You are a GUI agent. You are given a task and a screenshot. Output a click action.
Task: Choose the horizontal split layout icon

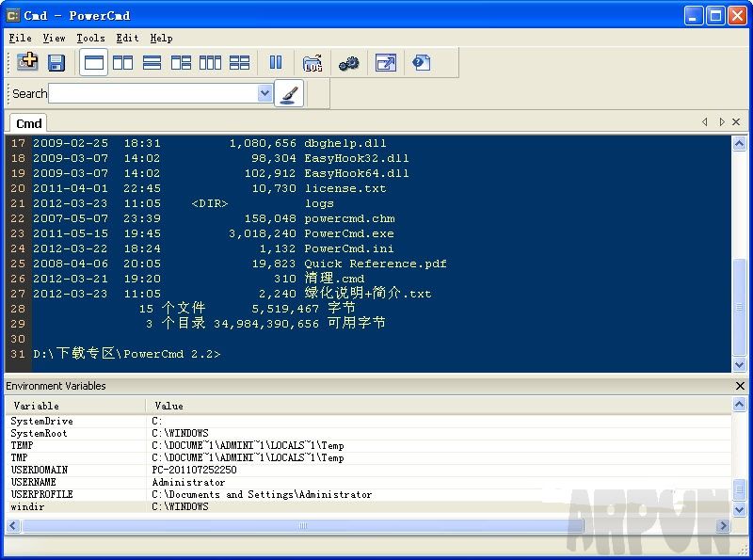click(x=151, y=62)
